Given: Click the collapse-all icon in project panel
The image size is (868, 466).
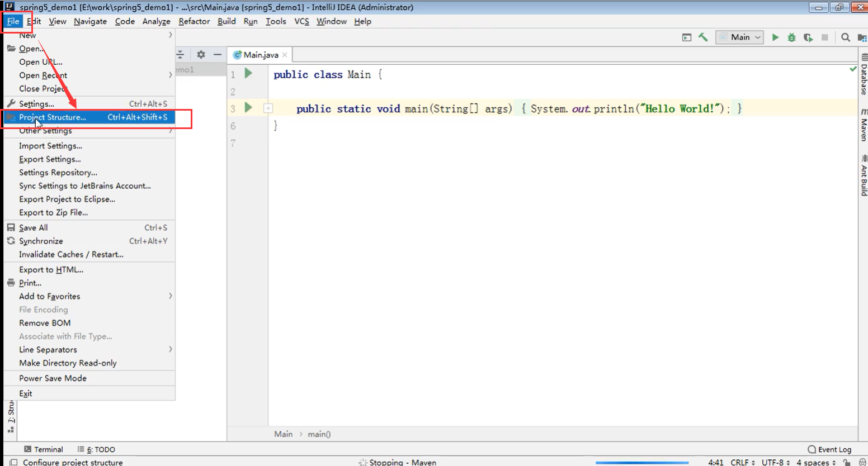Looking at the screenshot, I should coord(180,54).
